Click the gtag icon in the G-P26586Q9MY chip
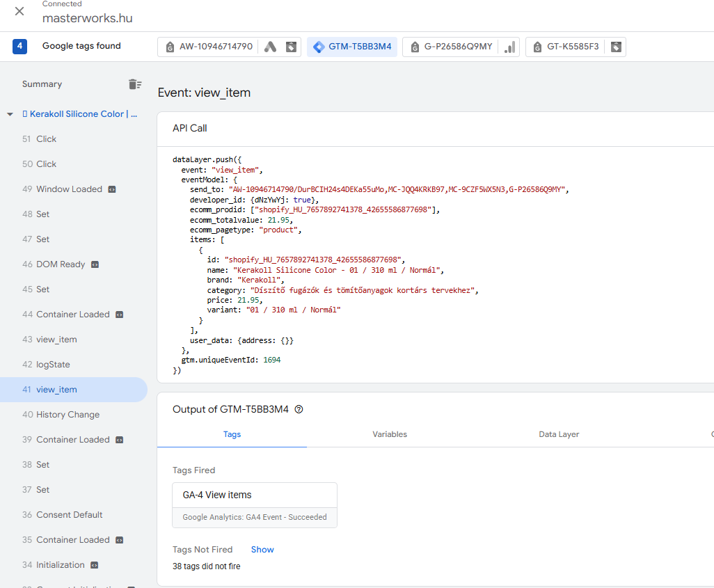Viewport: 714px width, 588px height. [x=415, y=47]
